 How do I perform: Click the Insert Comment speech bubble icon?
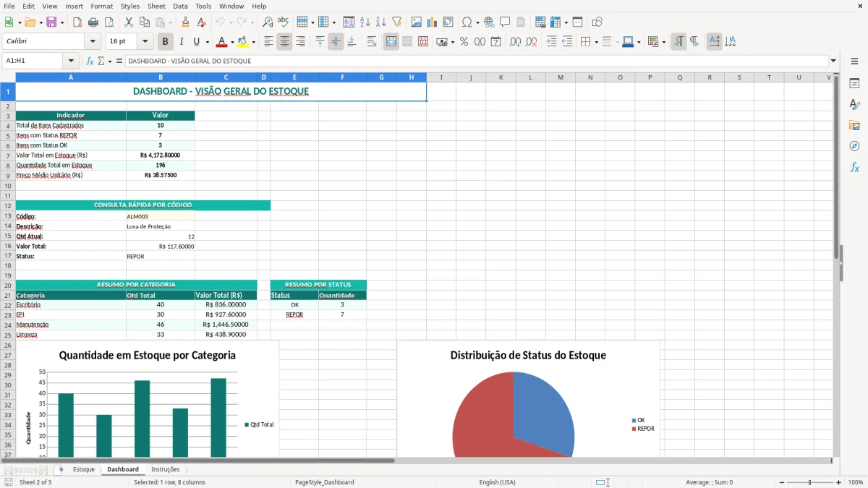505,22
